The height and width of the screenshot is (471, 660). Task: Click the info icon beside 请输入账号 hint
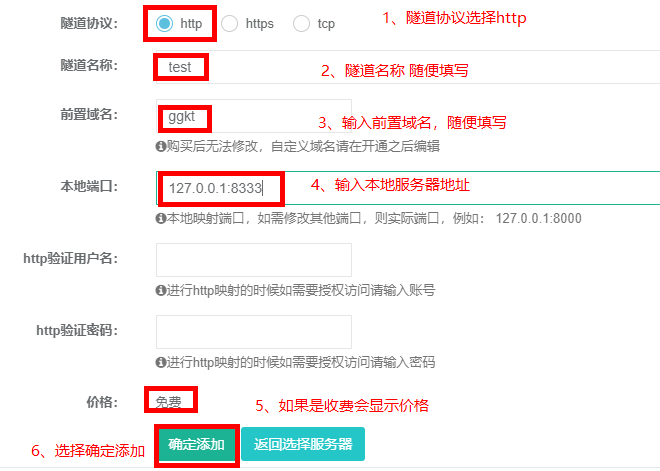[x=160, y=290]
